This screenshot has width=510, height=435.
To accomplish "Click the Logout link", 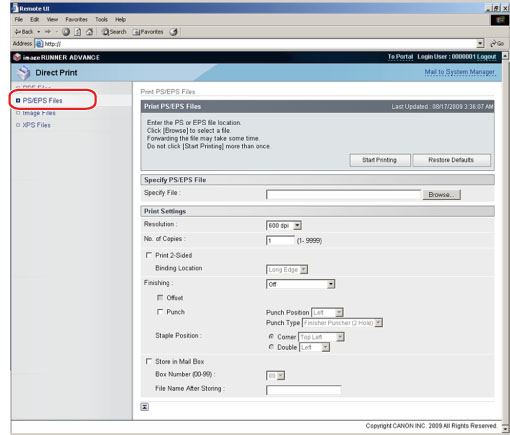I will pos(486,57).
